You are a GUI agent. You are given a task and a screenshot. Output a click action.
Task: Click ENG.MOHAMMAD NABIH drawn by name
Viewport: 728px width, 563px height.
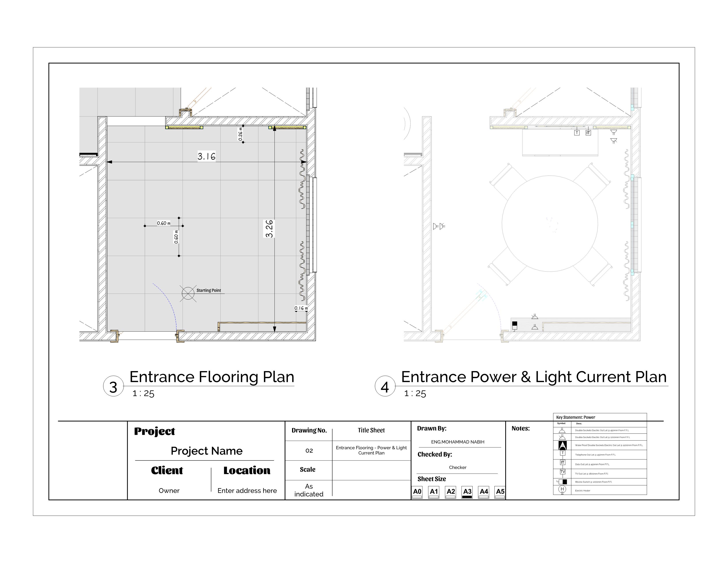click(458, 442)
